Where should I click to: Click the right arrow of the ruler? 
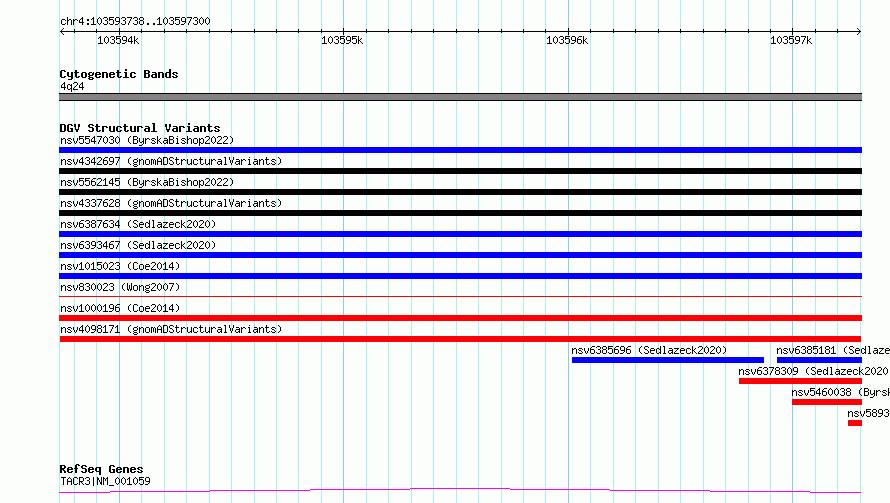click(859, 31)
